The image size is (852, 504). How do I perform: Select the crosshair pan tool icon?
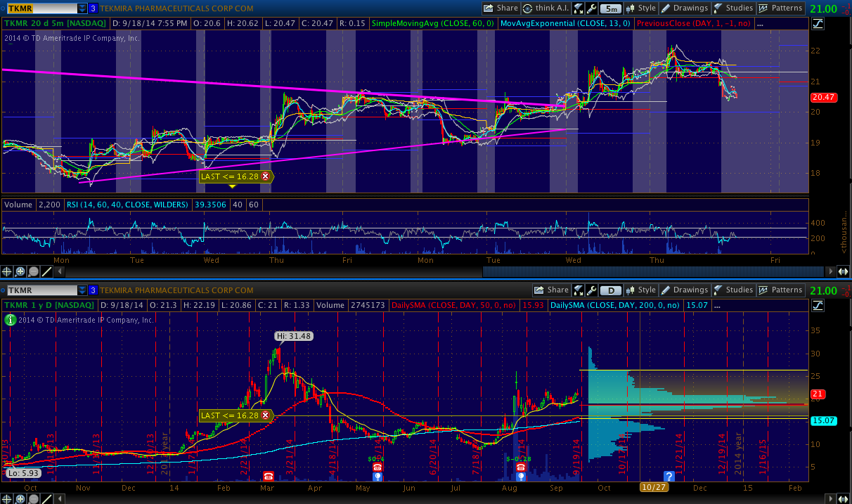tap(7, 271)
